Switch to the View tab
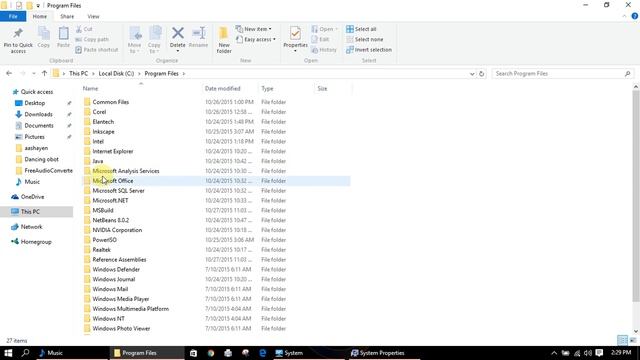Screen dimensions: 640x360 [x=93, y=16]
